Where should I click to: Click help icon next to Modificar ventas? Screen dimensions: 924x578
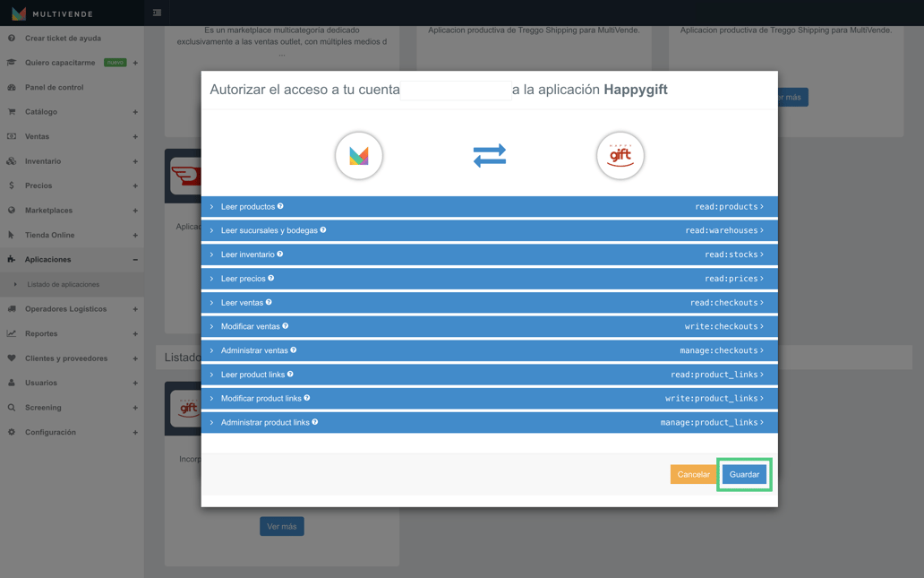coord(286,325)
